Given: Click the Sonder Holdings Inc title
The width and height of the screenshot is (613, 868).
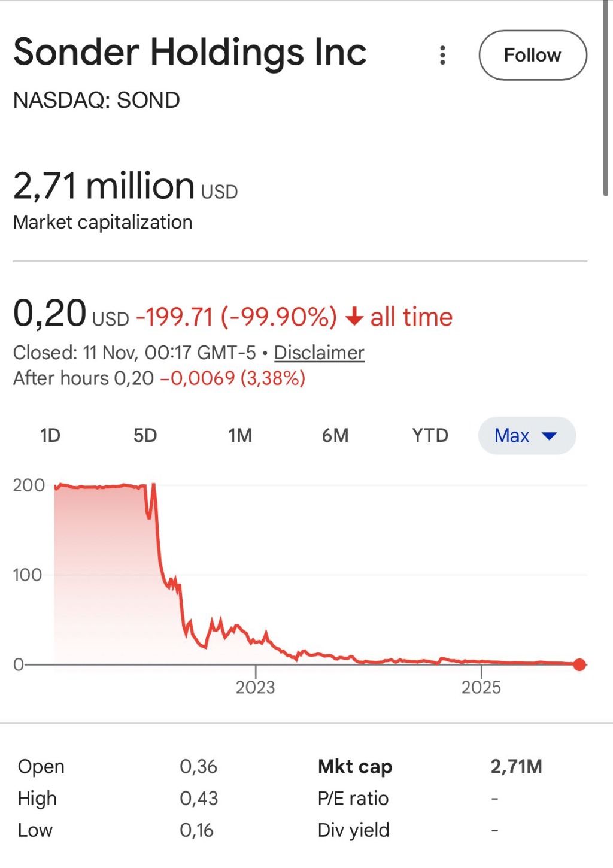Looking at the screenshot, I should pyautogui.click(x=190, y=52).
